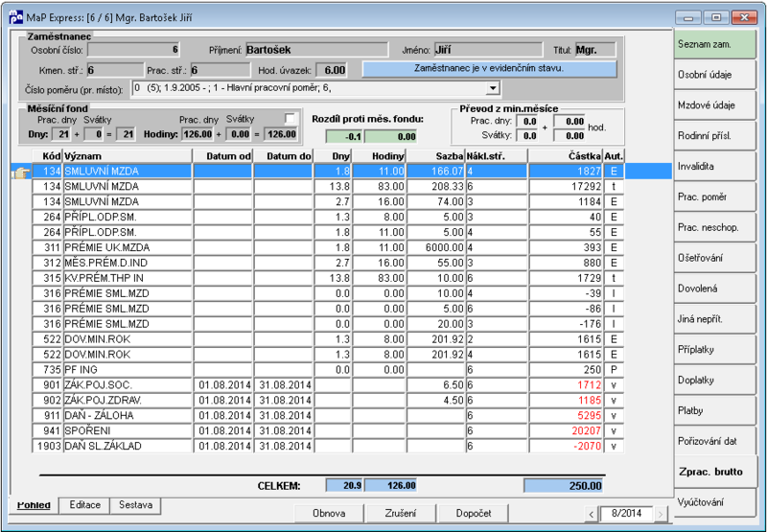Click the Dopočet button

click(473, 514)
